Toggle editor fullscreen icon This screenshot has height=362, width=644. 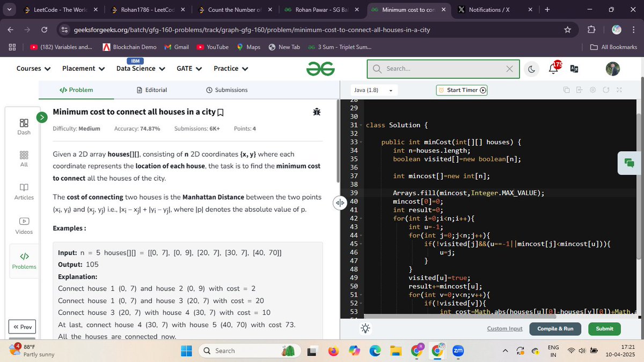click(618, 90)
